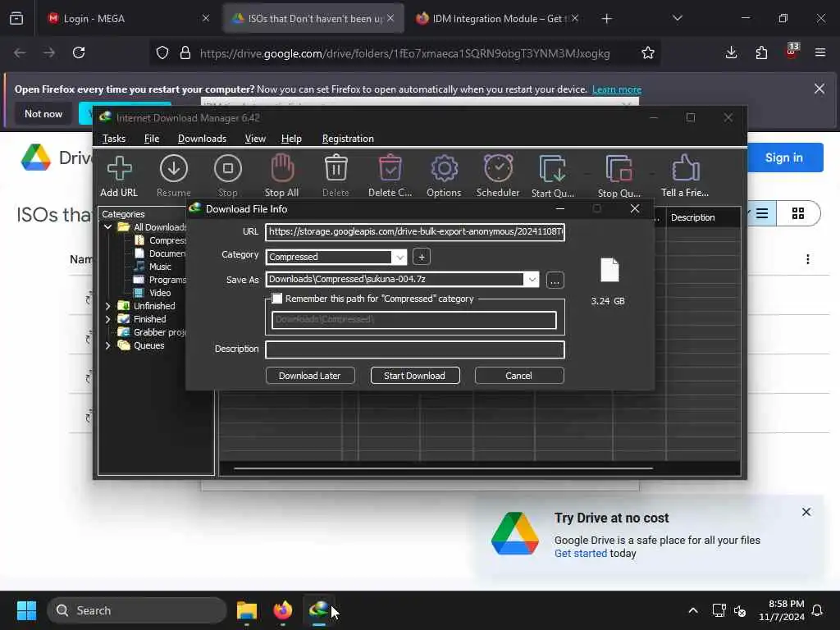The width and height of the screenshot is (840, 630).
Task: Open the Registration menu in IDM
Action: coord(348,139)
